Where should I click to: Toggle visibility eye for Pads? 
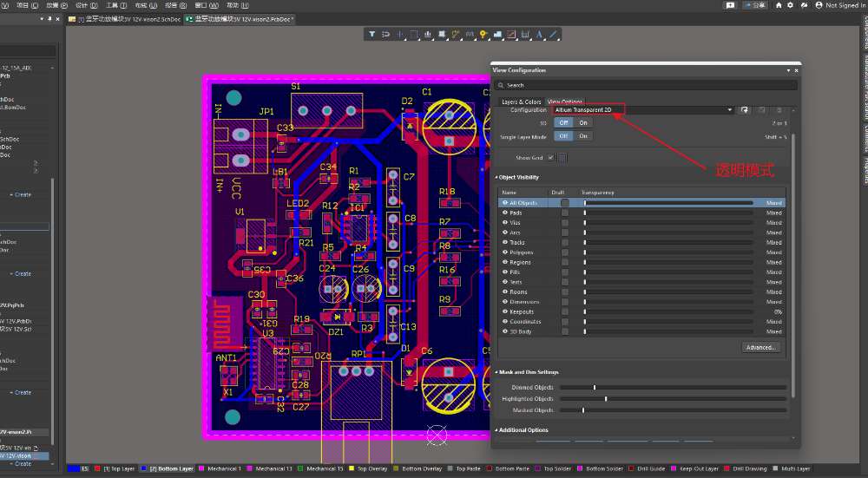click(505, 213)
